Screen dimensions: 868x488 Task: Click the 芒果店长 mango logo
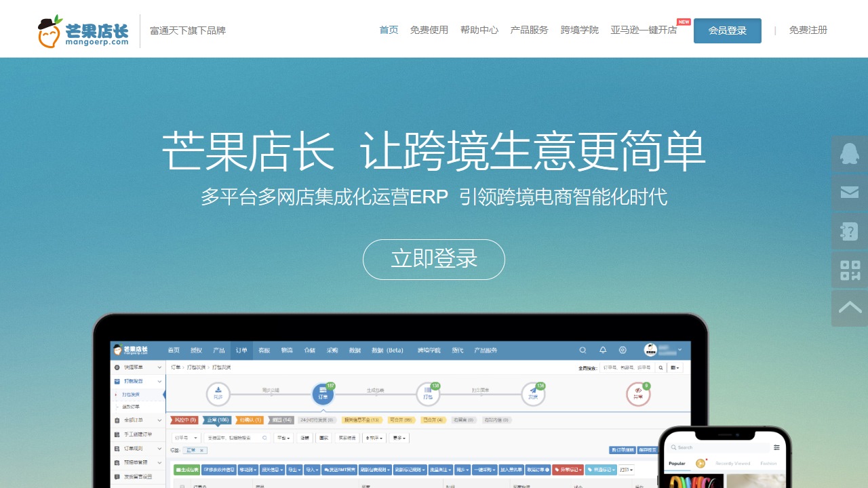coord(83,31)
